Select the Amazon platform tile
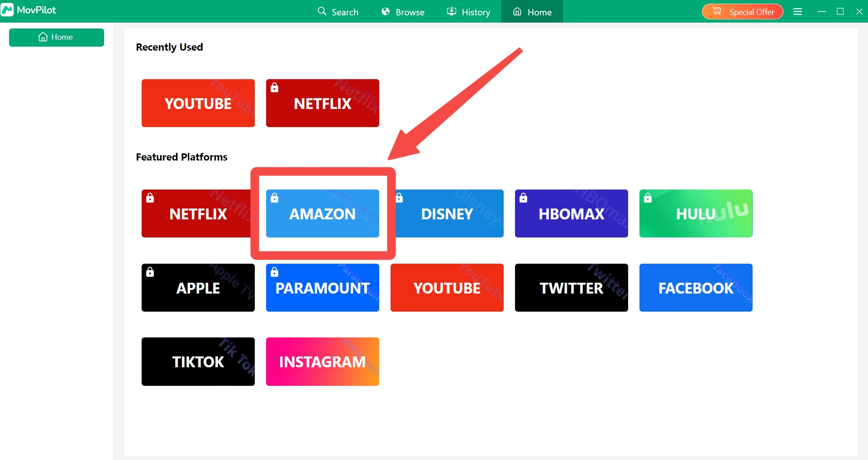 tap(322, 213)
